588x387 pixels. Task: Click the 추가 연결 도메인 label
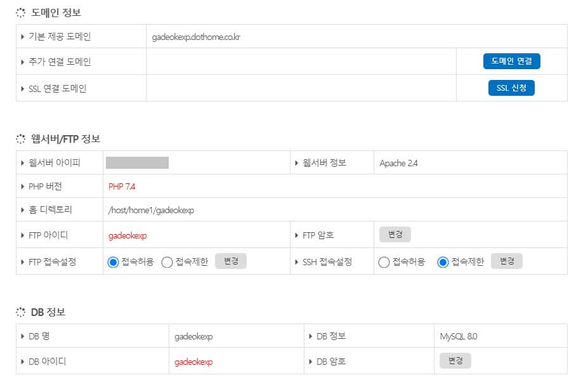60,62
